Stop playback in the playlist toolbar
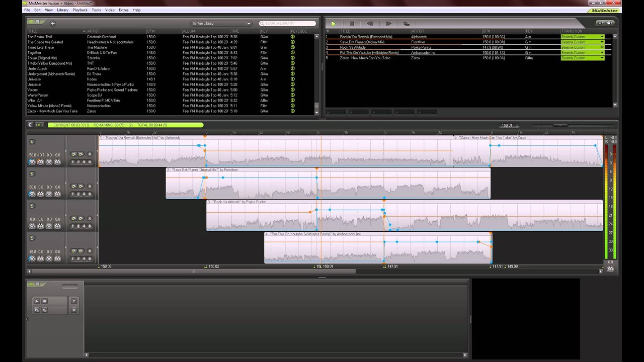The image size is (644, 362). [352, 24]
